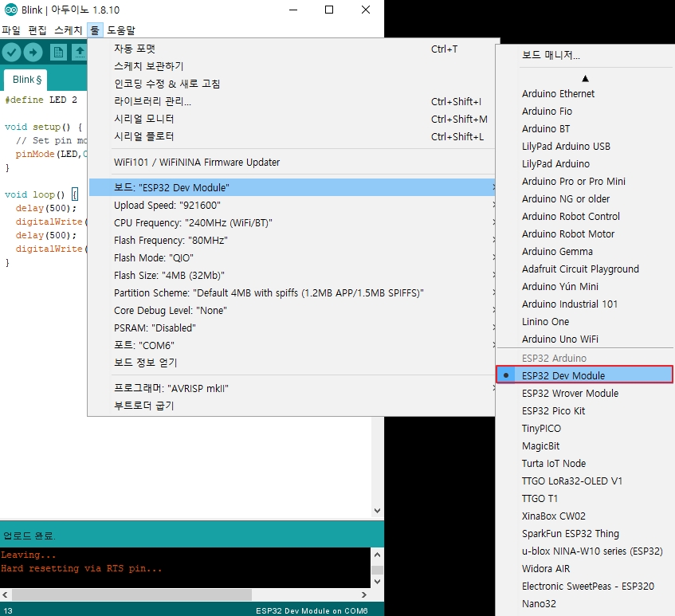Click 인코딩 수정 & 새로 고침
Image resolution: width=675 pixels, height=616 pixels.
pos(292,84)
